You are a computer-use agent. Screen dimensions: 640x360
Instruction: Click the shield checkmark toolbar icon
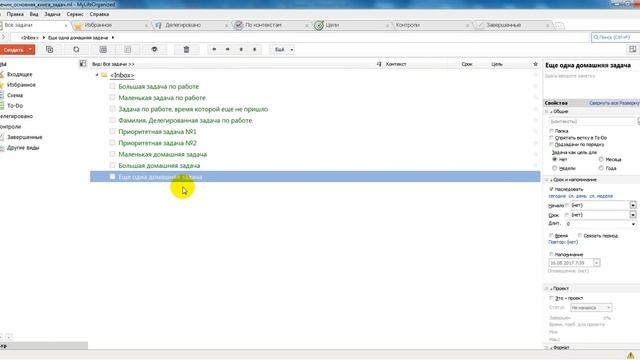coord(154,49)
